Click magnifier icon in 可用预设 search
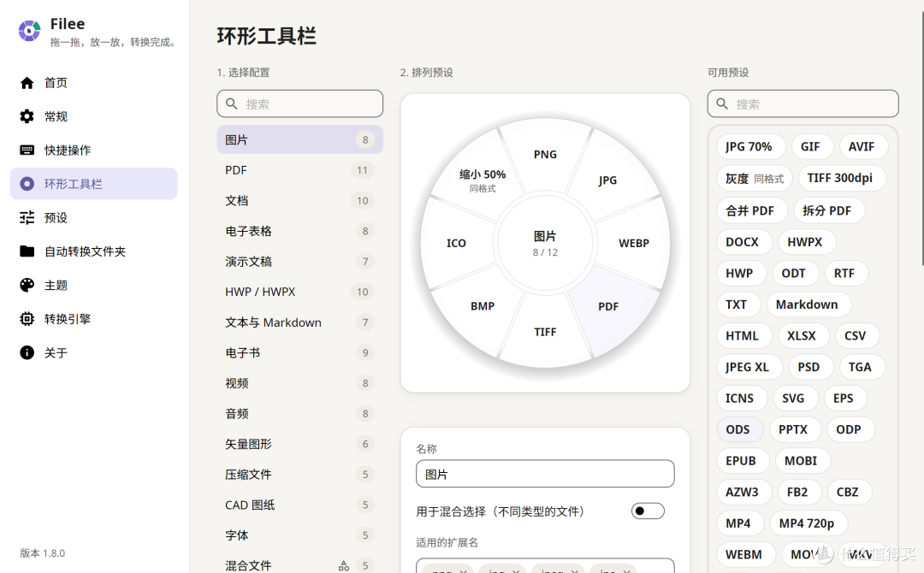The width and height of the screenshot is (924, 573). 722,103
